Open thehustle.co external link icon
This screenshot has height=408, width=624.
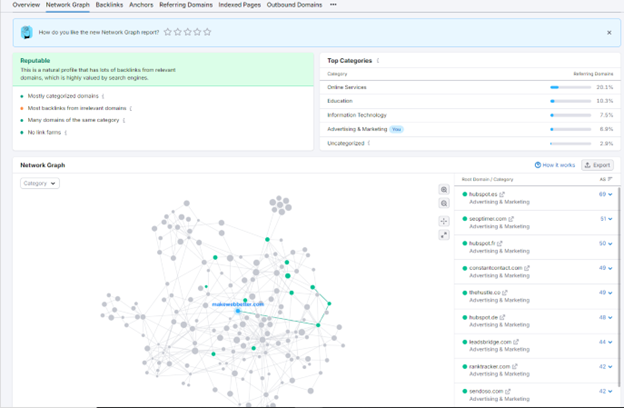[505, 293]
